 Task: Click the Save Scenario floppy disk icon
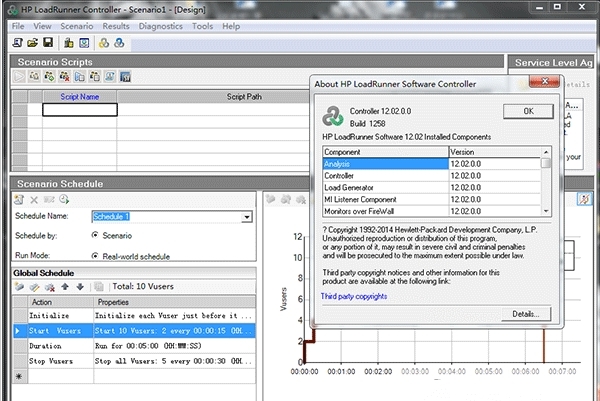click(x=48, y=42)
